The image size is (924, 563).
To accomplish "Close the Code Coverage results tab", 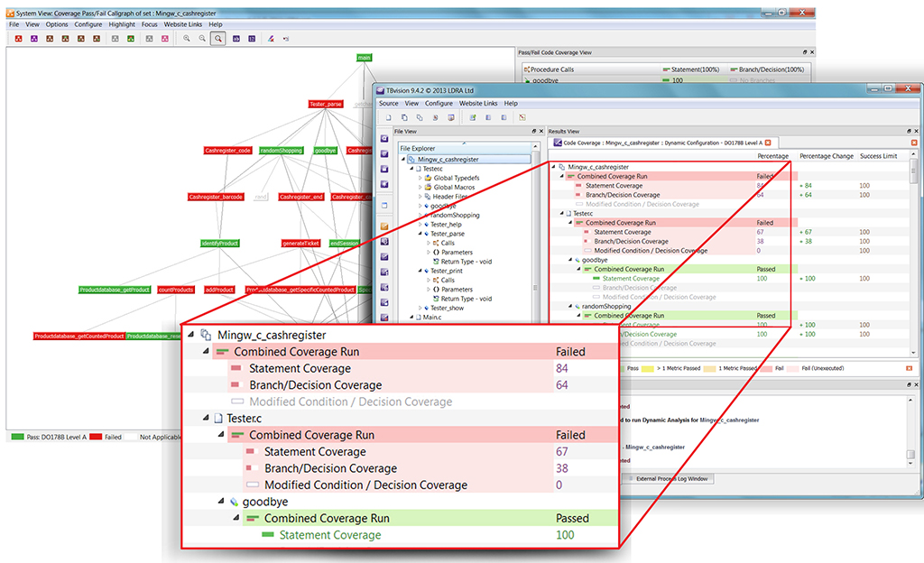I will [x=768, y=143].
